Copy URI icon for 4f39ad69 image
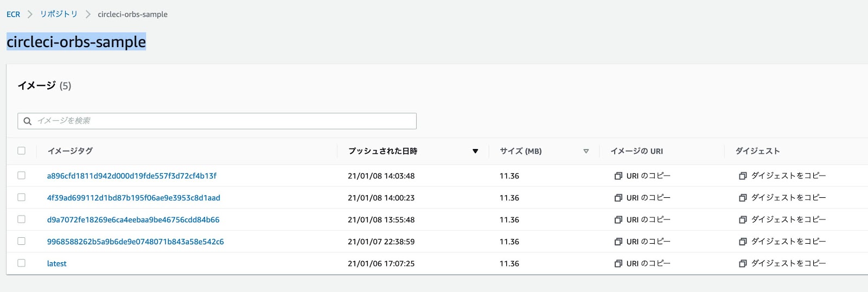Viewport: 868px width, 292px height. pos(618,198)
